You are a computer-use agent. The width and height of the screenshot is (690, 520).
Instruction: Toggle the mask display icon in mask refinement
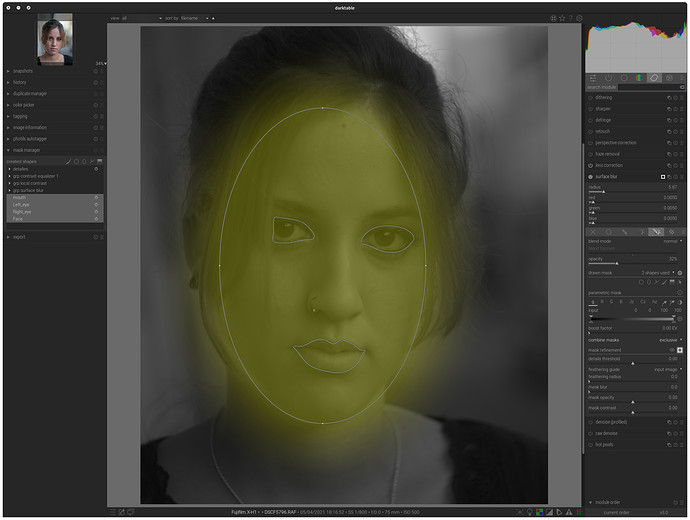[x=680, y=350]
